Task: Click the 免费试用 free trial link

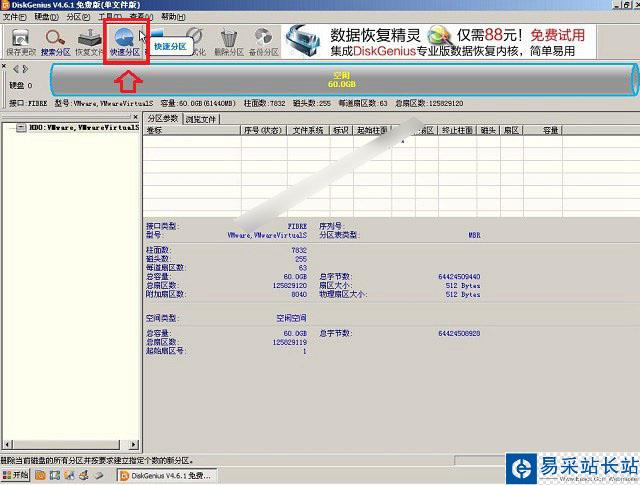Action: [x=558, y=35]
